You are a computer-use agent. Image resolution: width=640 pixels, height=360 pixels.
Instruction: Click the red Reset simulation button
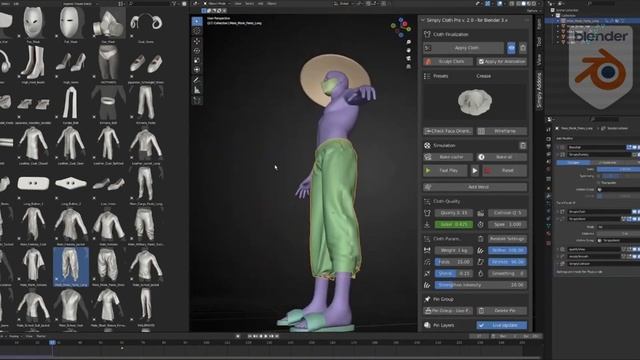(504, 171)
